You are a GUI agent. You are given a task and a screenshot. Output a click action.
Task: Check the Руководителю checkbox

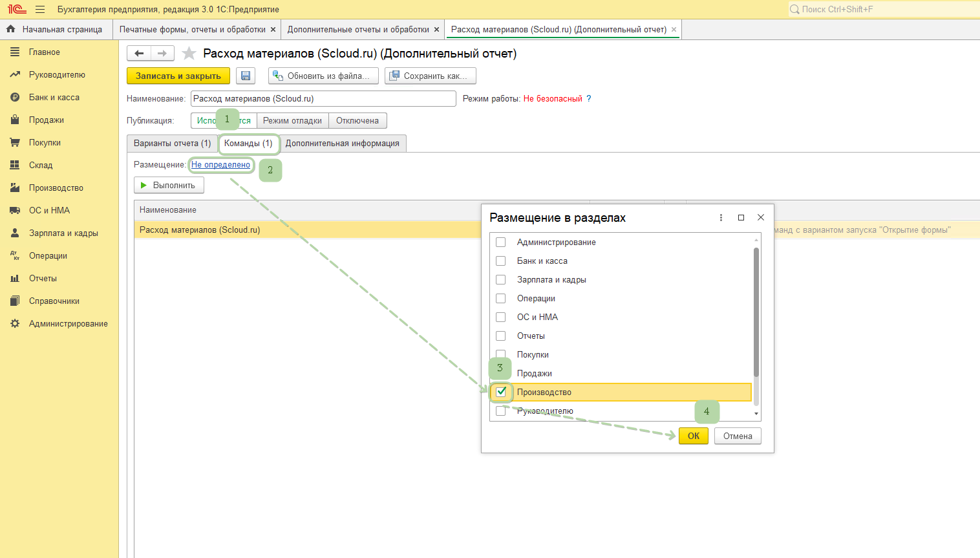[x=500, y=411]
